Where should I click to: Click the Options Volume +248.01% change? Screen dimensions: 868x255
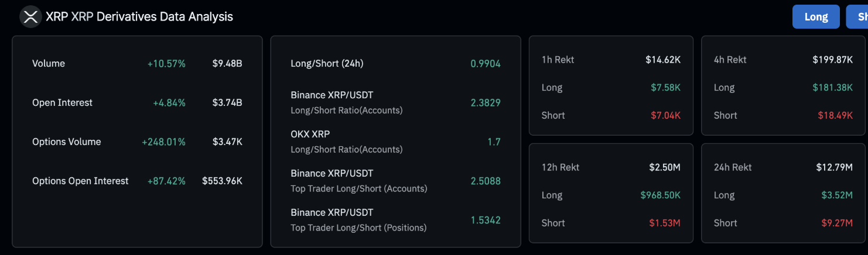(x=163, y=142)
